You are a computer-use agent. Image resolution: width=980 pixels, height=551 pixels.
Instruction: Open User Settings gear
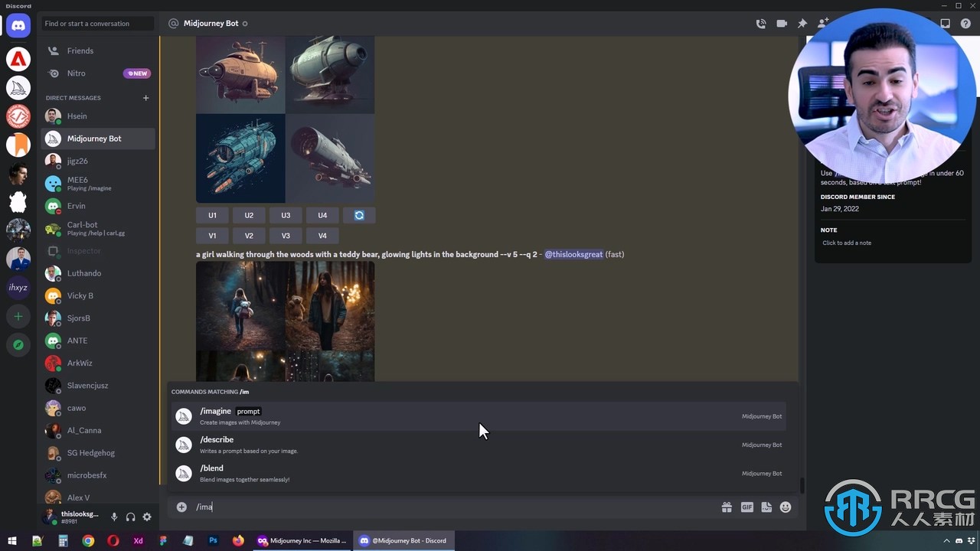pyautogui.click(x=147, y=517)
